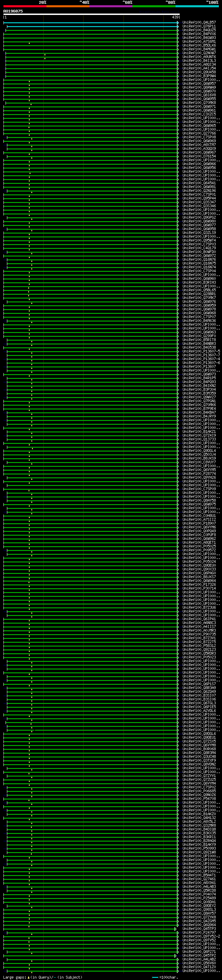Click the label UniRef100_B4I3L3
The image size is (222, 980).
[x=199, y=60]
